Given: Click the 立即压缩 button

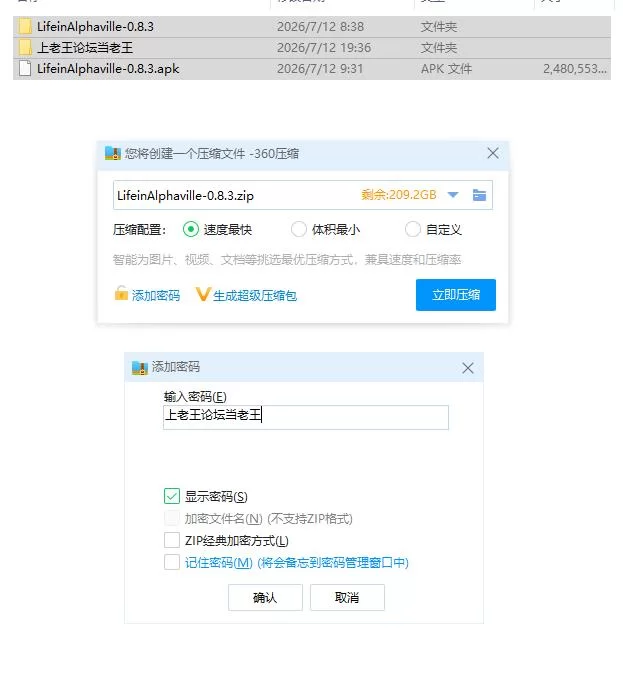Looking at the screenshot, I should click(x=456, y=295).
